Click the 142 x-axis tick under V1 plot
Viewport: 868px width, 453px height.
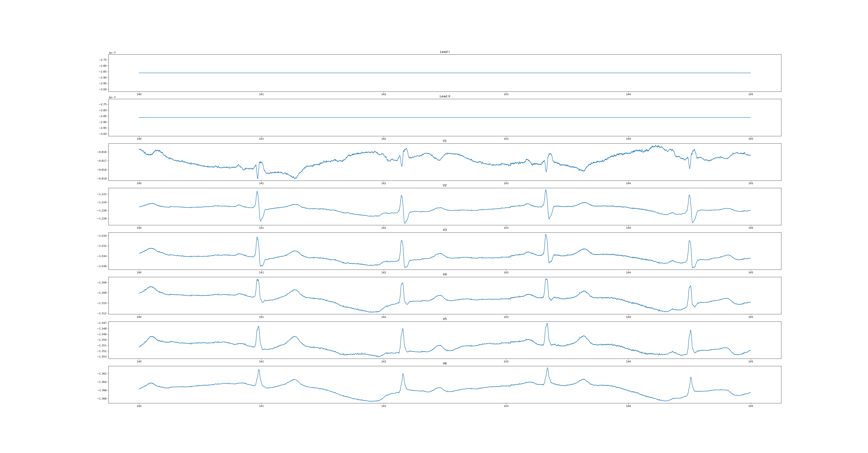click(x=384, y=183)
